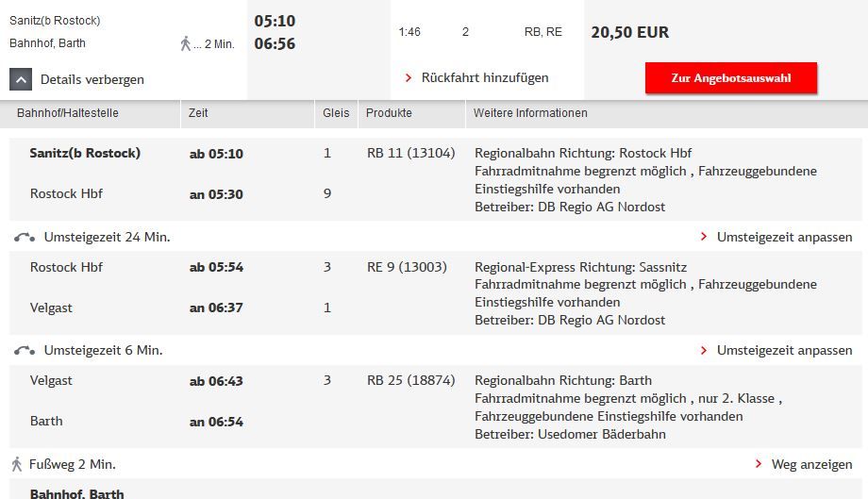
Task: Click the 20,50 EUR price
Action: (630, 32)
